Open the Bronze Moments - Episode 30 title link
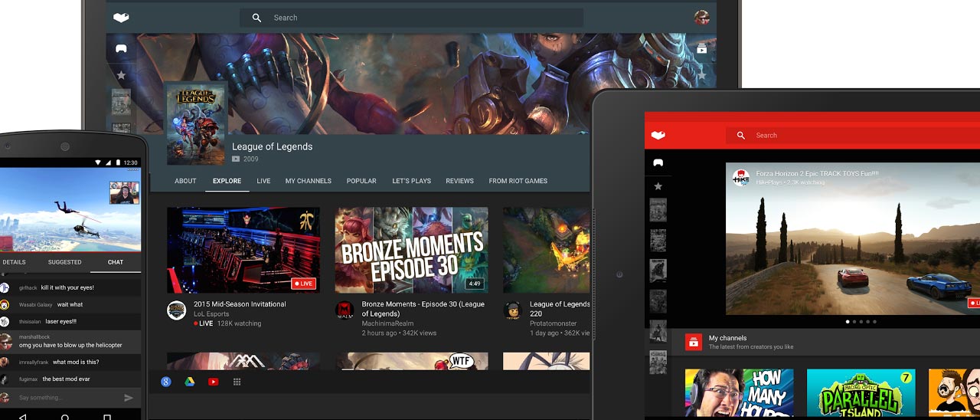The width and height of the screenshot is (980, 420). coord(423,309)
